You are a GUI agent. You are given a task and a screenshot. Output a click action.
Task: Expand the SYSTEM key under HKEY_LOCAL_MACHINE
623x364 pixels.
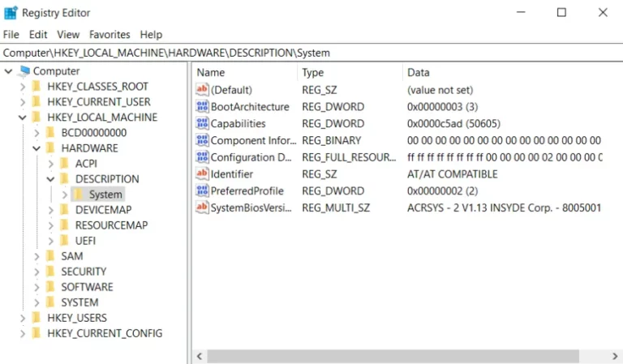click(x=37, y=303)
